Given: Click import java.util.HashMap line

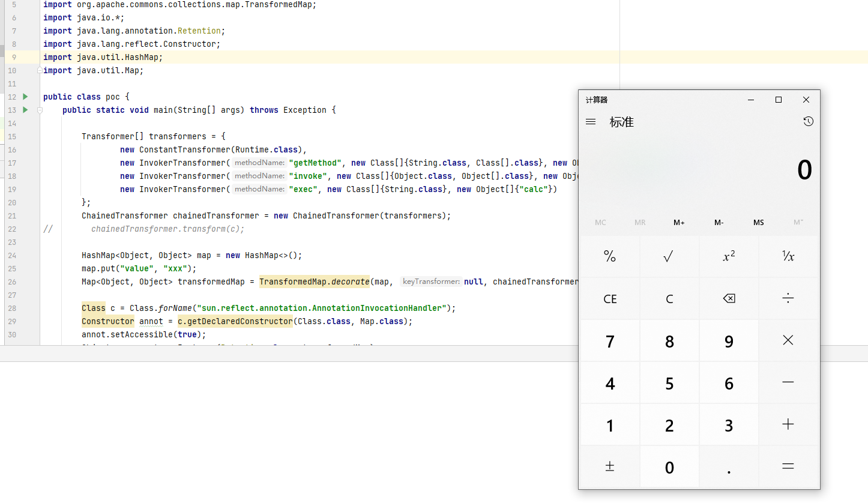Looking at the screenshot, I should tap(103, 57).
